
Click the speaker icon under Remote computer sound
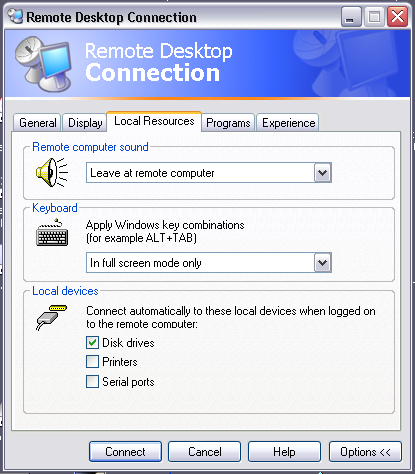(52, 172)
